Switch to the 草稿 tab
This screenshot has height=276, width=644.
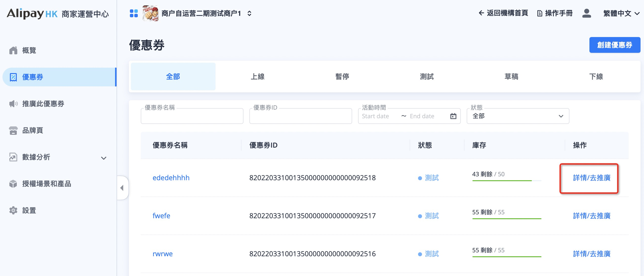tap(511, 77)
